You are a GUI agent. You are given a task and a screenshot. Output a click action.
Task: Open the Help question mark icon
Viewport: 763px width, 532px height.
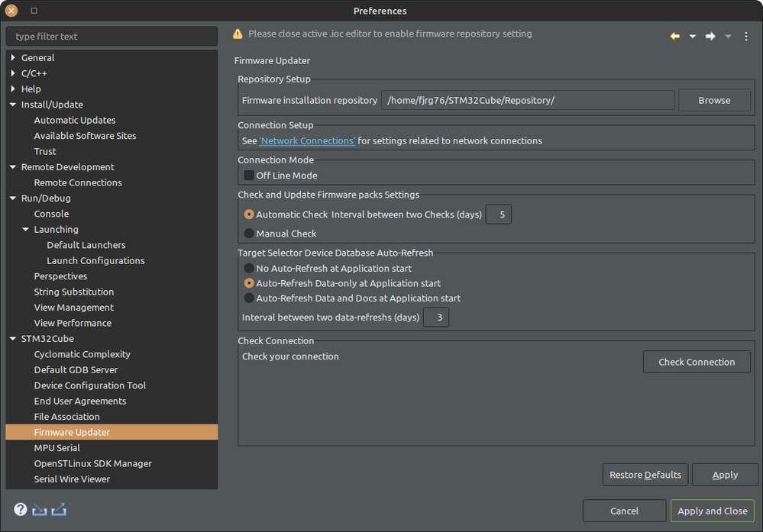click(20, 509)
